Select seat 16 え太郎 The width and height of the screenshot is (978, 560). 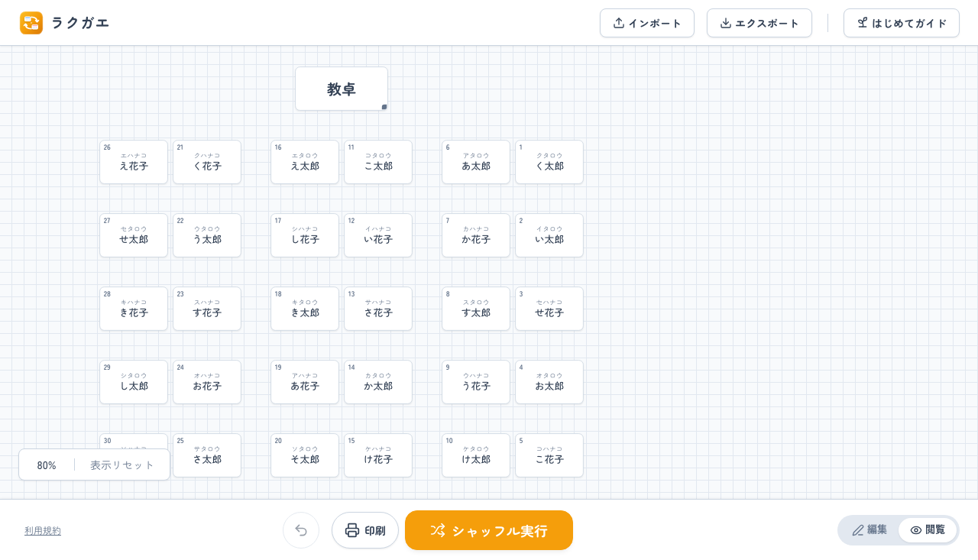click(x=305, y=162)
